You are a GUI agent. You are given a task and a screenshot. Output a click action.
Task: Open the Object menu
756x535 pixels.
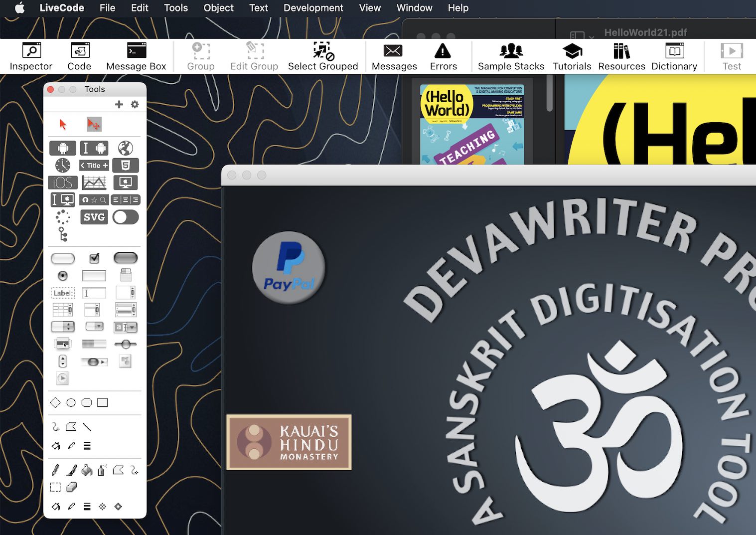click(x=218, y=8)
